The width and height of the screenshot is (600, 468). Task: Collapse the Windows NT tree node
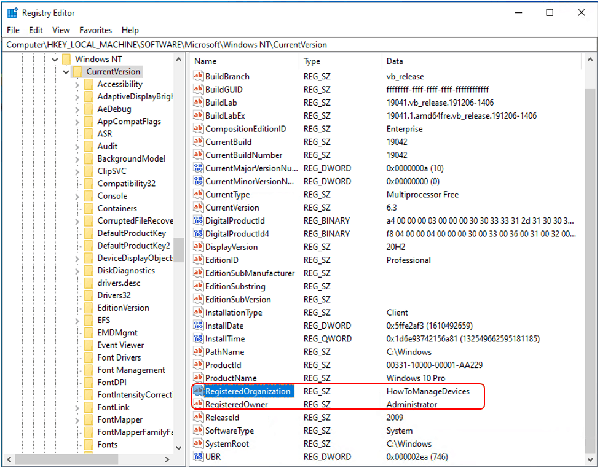[53, 59]
